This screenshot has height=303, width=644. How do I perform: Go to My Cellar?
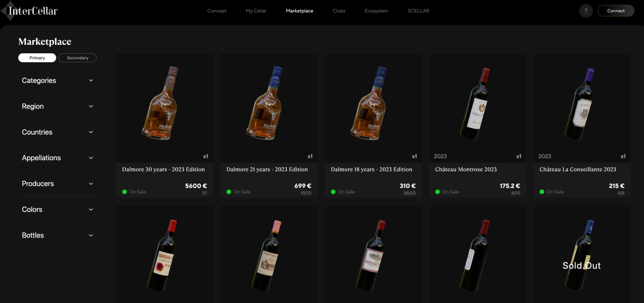click(256, 11)
